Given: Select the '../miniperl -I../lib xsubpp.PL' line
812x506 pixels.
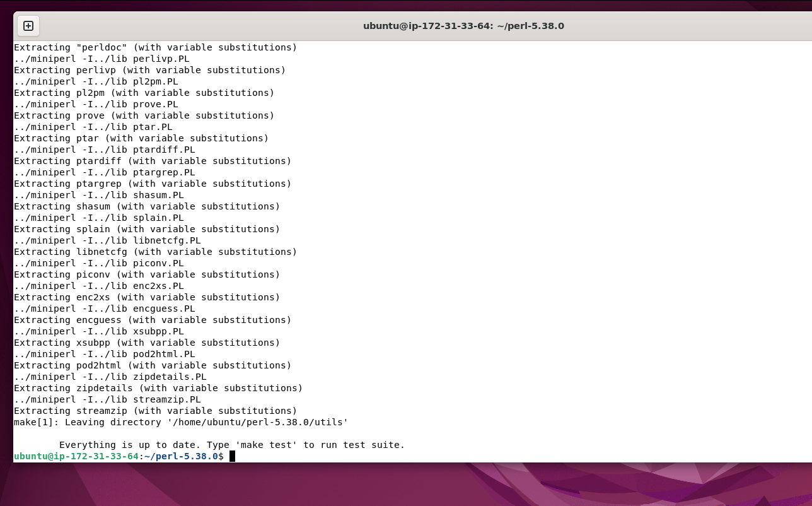Looking at the screenshot, I should click(x=99, y=331).
